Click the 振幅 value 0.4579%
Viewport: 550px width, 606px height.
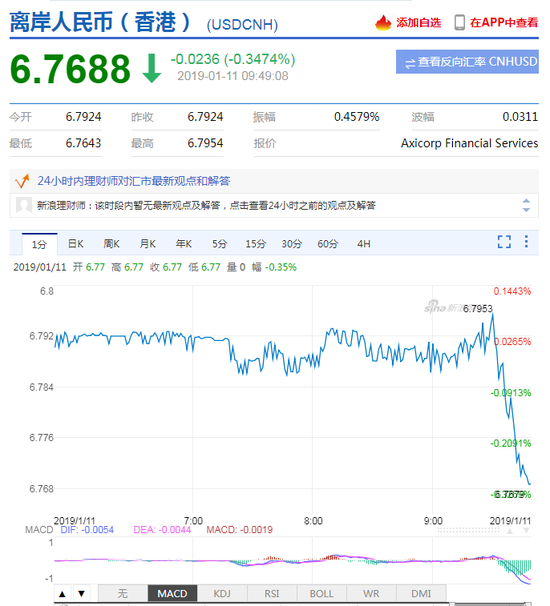(x=357, y=117)
